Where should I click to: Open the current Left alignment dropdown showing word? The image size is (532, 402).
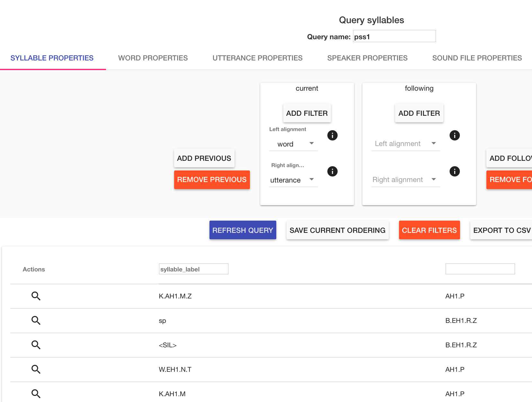point(293,144)
